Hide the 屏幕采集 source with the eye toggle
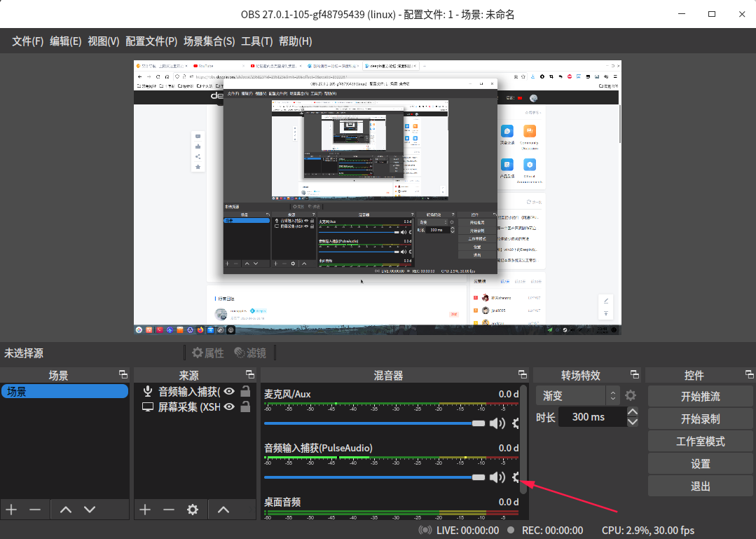The width and height of the screenshot is (756, 539). [x=228, y=408]
